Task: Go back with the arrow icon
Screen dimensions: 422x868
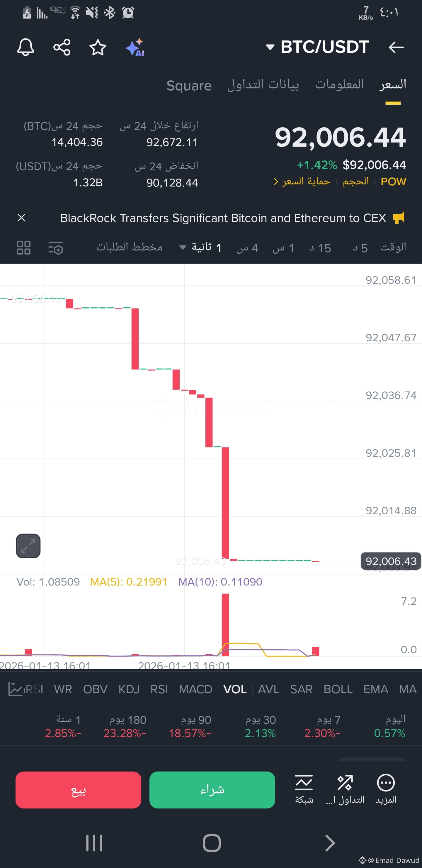Action: [x=396, y=47]
